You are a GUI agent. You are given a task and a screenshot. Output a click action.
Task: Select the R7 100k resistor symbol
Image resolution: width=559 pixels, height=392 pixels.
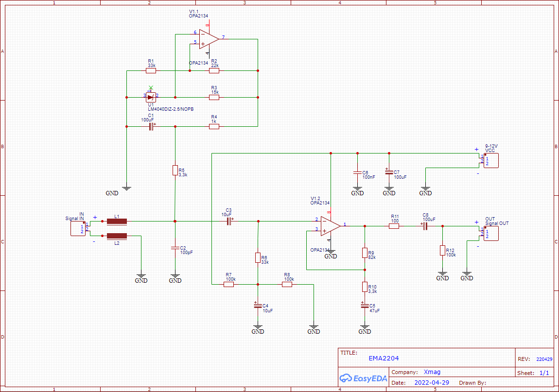tap(228, 284)
